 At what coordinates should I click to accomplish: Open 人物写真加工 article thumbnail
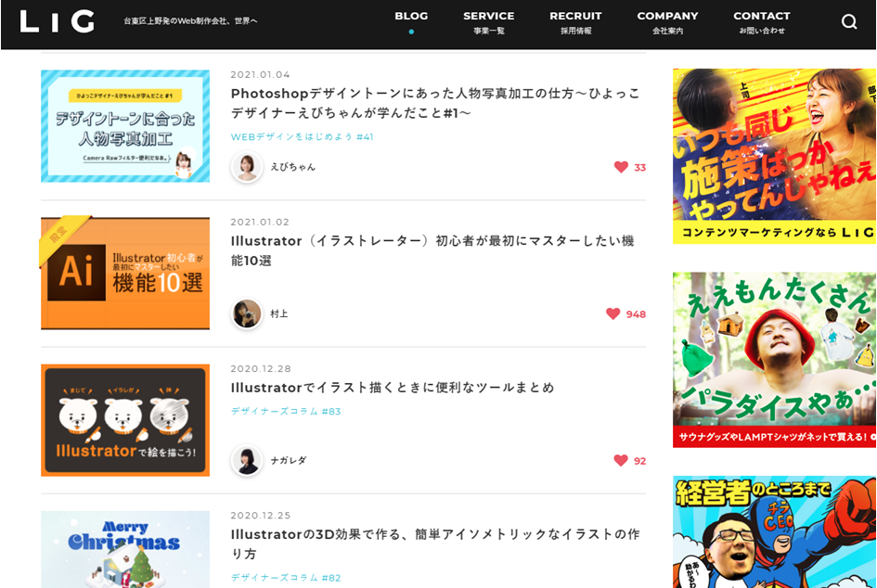[x=125, y=126]
